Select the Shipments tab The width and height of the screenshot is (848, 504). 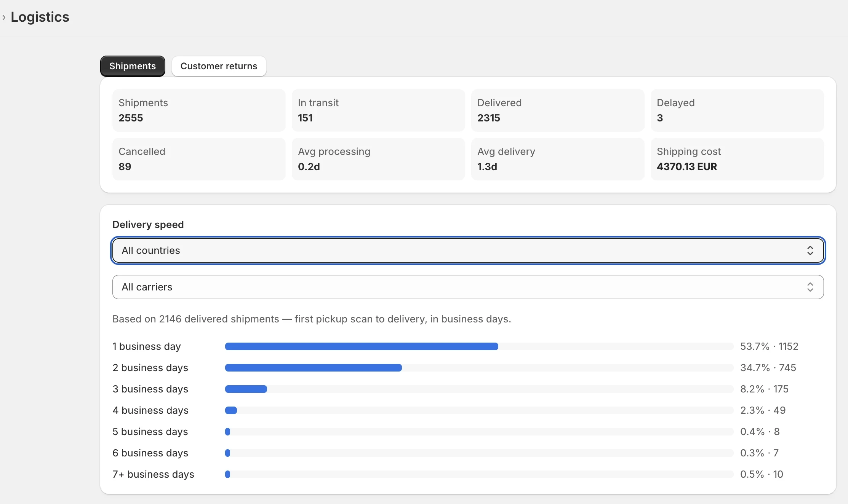click(x=133, y=66)
